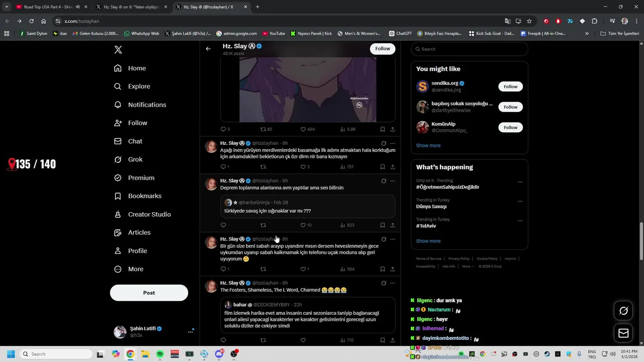Open Home in X sidebar

click(130, 68)
